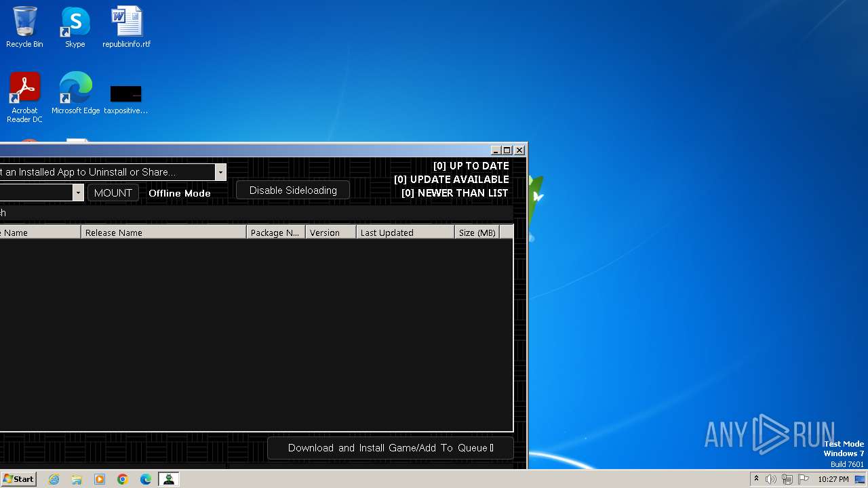Sort by Size (MB) column header

pos(477,232)
